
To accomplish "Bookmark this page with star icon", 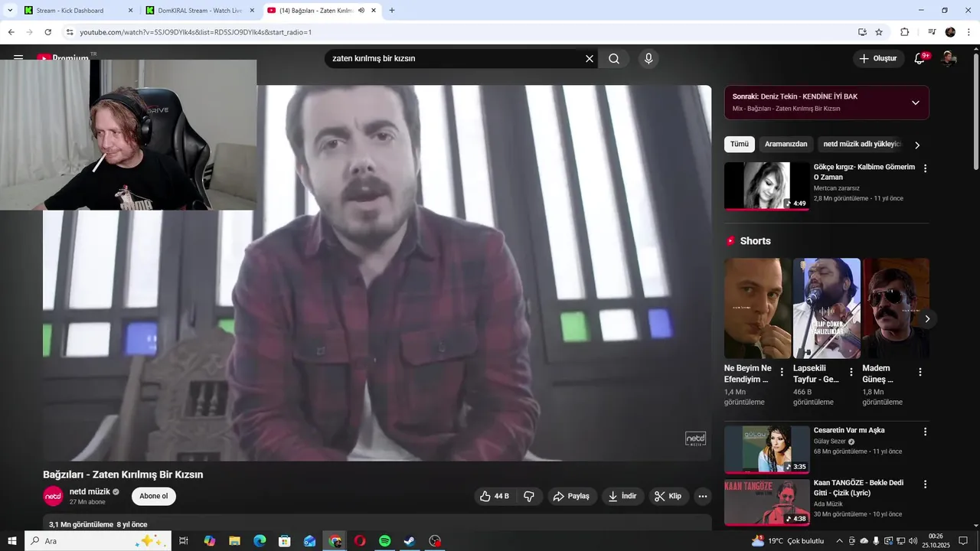I will coord(879,32).
